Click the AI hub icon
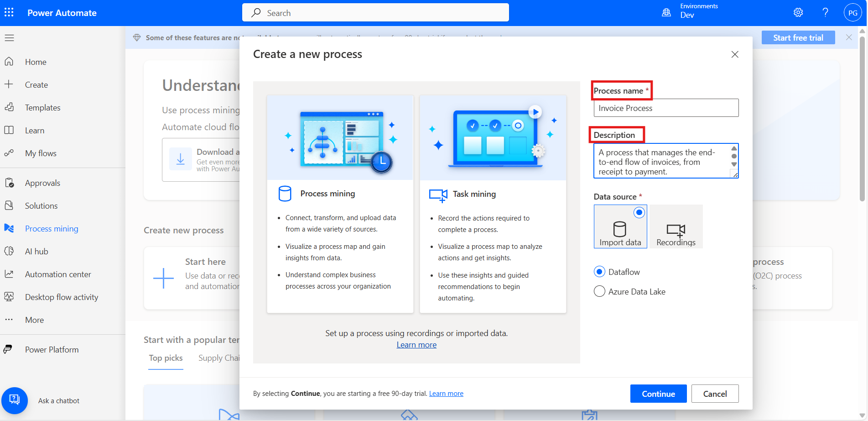868x421 pixels. click(9, 252)
